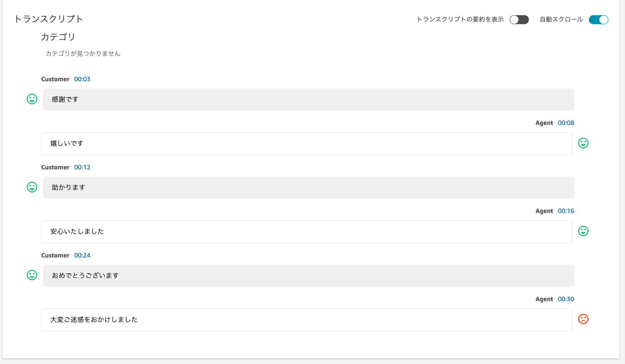625x364 pixels.
Task: Disable the 自動スクロール toggle
Action: 598,19
